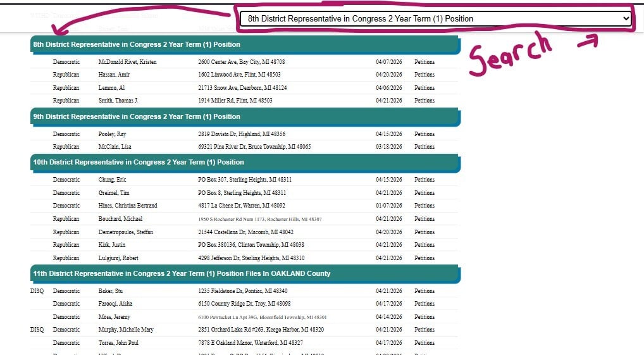
Task: Click address 7878 E Oakland Manor, Waterford
Action: [251, 343]
